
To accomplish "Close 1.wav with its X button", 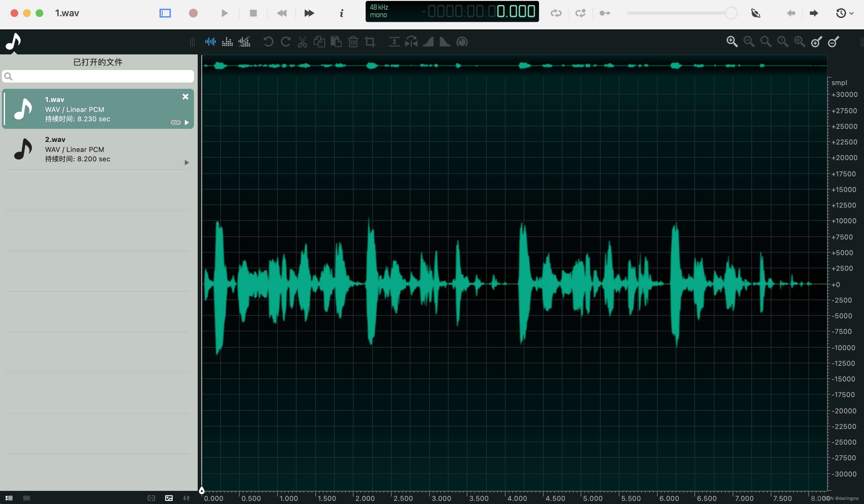I will (186, 97).
